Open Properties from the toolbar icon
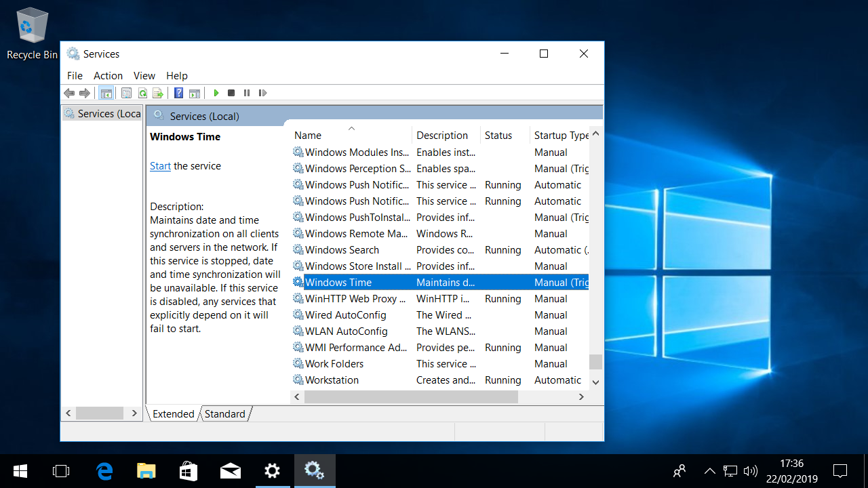 126,93
